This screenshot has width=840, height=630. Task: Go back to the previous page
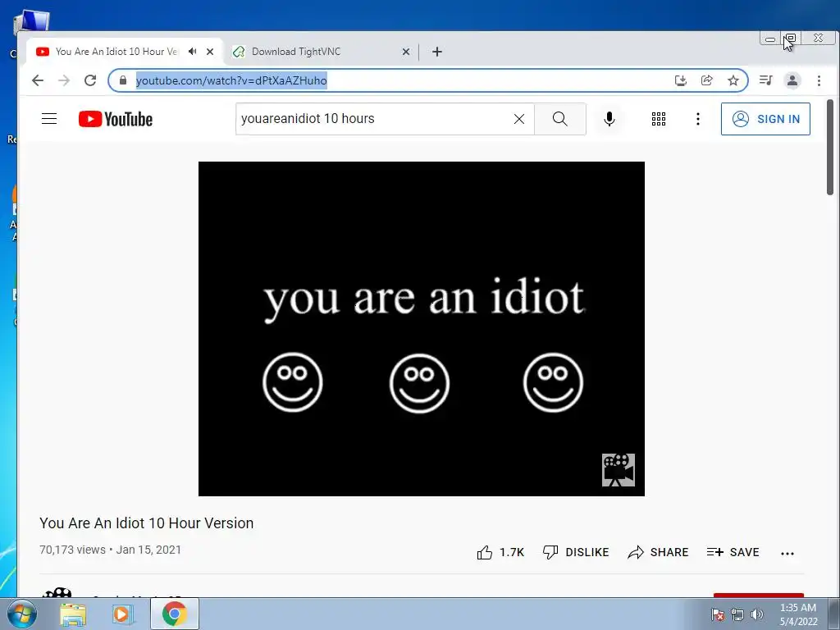[x=38, y=80]
